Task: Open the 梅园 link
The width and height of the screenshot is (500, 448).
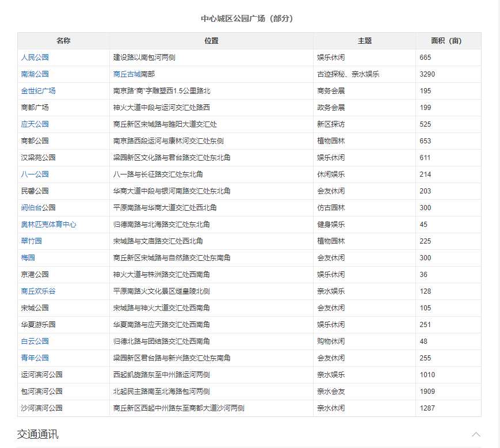Action: pos(28,258)
